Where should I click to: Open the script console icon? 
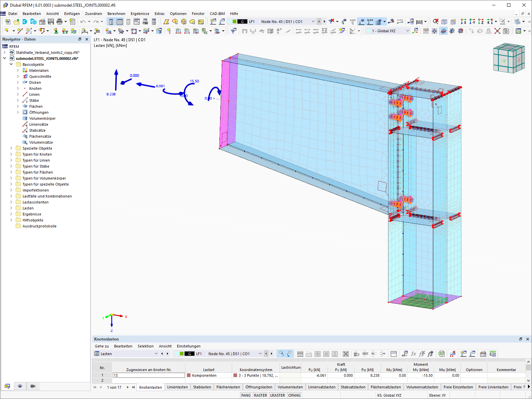137,22
